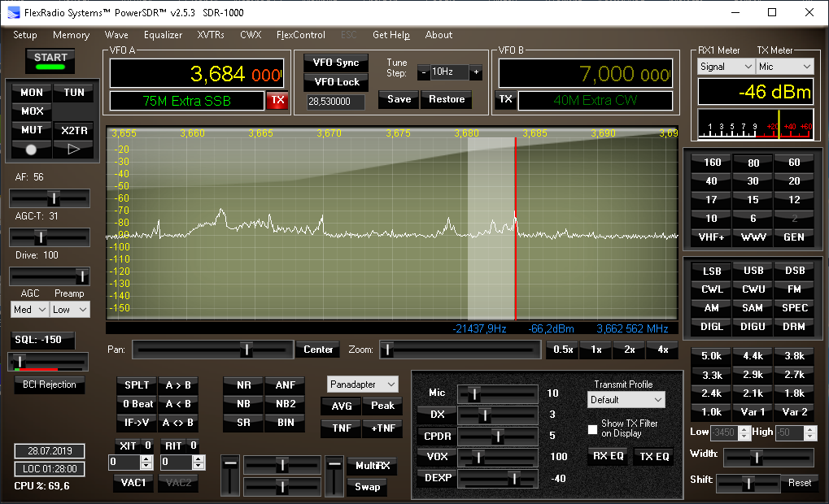
Task: Check the Show TX Filter on Display box
Action: tap(593, 429)
